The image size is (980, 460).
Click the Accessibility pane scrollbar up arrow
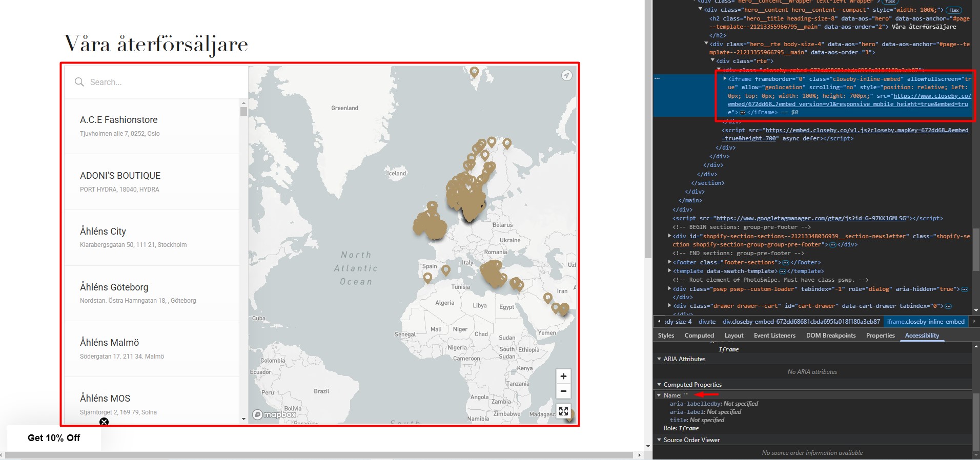click(976, 347)
